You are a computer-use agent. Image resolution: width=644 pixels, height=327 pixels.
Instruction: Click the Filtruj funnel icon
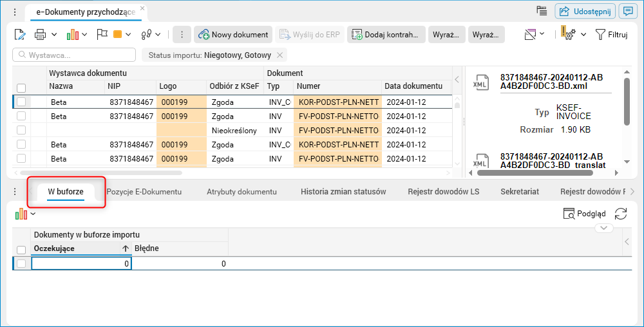(x=600, y=35)
